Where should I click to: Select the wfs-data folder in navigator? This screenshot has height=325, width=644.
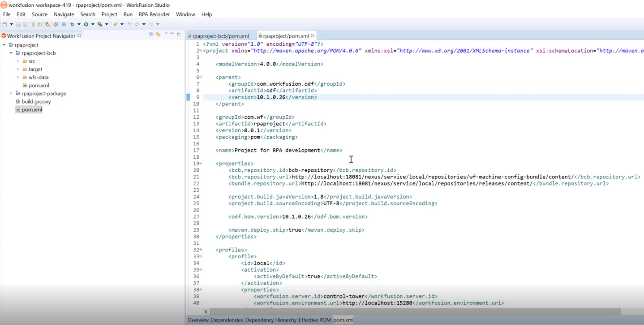pos(38,77)
